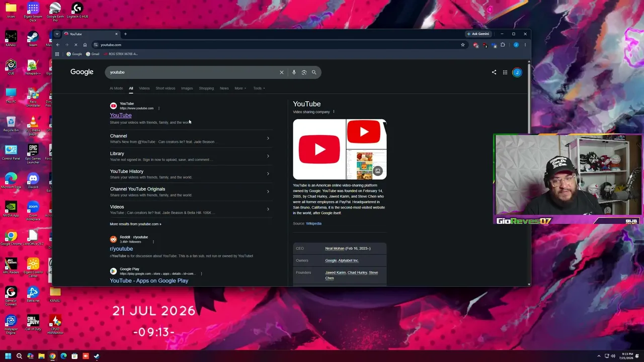Launch Steam from the desktop
Screen dimensions: 644x362
pyautogui.click(x=33, y=39)
